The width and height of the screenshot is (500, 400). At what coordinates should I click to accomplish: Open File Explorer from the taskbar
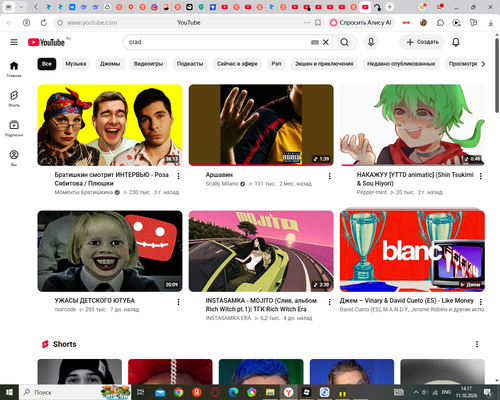point(270,392)
